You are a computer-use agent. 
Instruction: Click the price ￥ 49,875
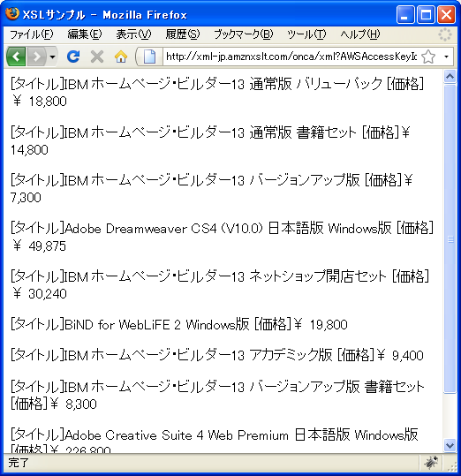(39, 246)
